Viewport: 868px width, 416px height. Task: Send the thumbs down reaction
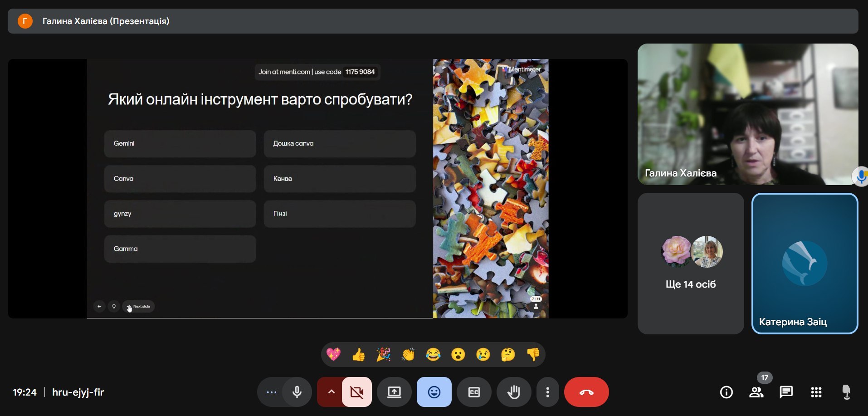coord(533,354)
